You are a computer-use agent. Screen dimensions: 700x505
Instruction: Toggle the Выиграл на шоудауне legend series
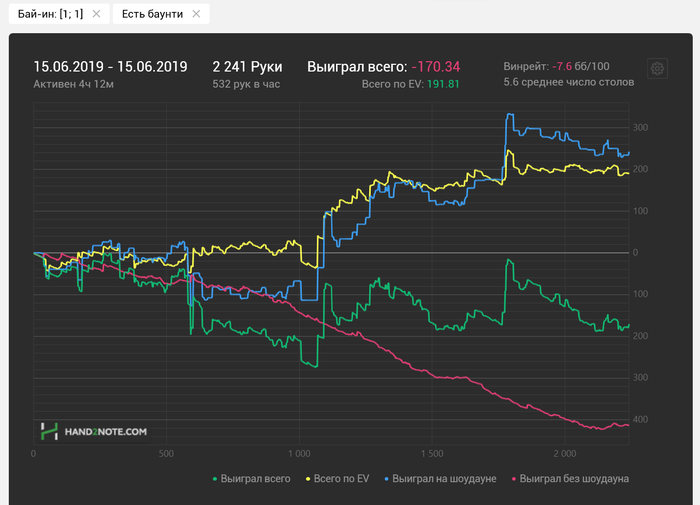(x=441, y=479)
